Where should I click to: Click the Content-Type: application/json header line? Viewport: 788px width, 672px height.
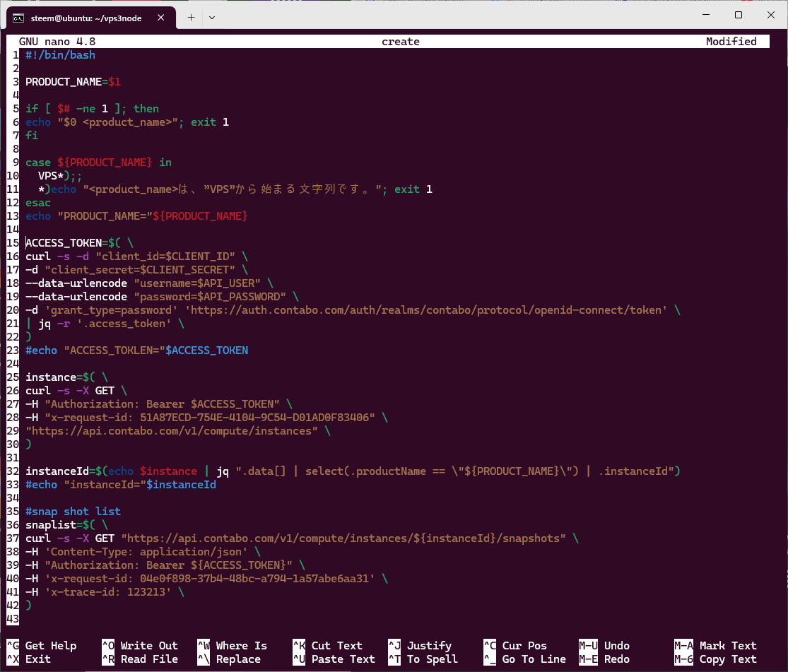[143, 552]
